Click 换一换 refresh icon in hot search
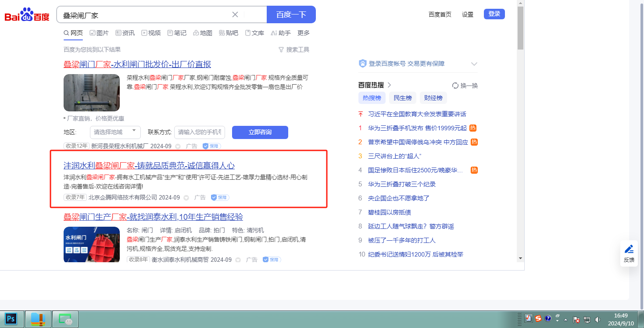Image resolution: width=644 pixels, height=328 pixels. tap(455, 86)
